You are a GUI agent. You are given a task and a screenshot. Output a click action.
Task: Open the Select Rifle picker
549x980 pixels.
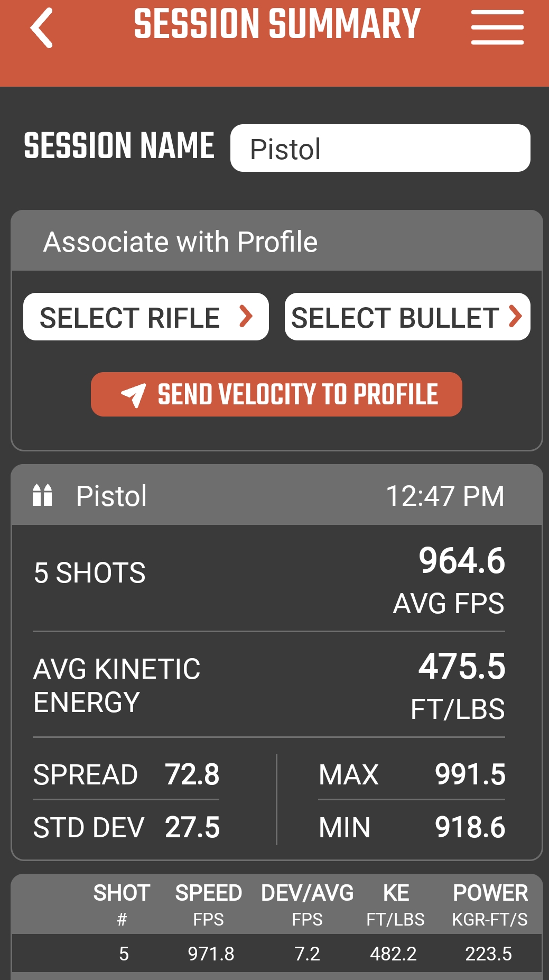[x=146, y=317]
